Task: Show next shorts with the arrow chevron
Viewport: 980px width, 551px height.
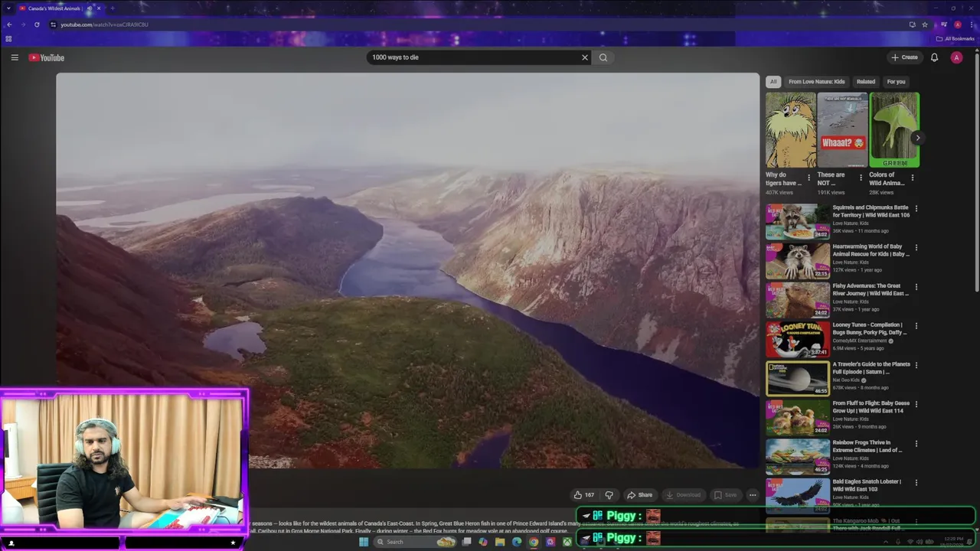Action: pyautogui.click(x=917, y=138)
